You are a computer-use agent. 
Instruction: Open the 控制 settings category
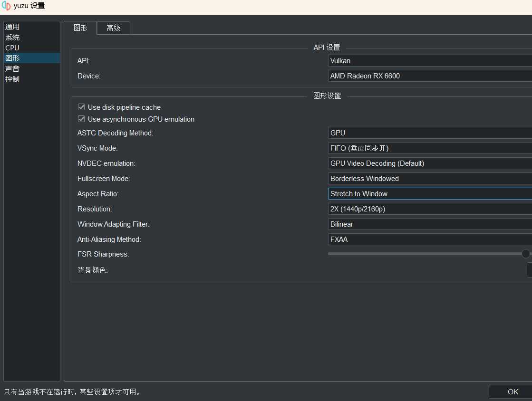(12, 79)
